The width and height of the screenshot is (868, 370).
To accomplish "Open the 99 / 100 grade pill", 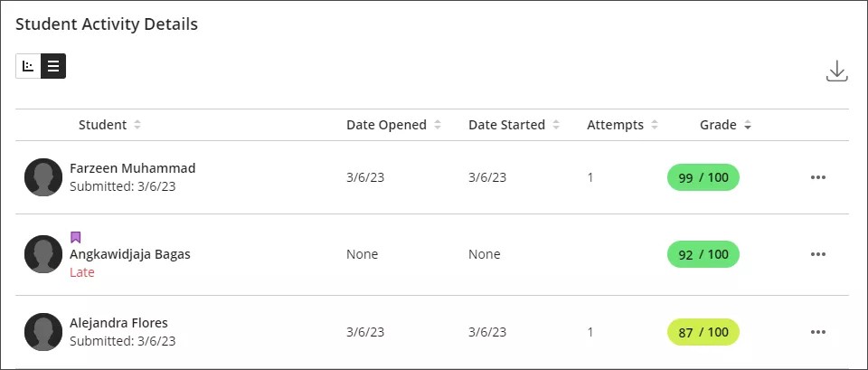I will pos(703,177).
